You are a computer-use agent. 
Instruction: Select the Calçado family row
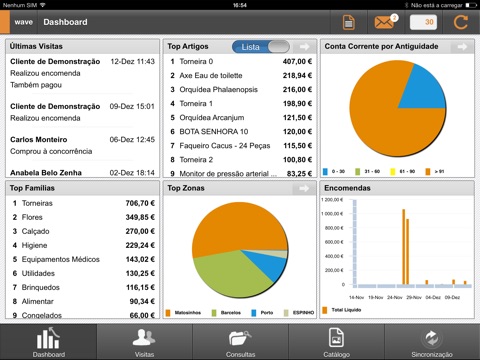click(82, 231)
